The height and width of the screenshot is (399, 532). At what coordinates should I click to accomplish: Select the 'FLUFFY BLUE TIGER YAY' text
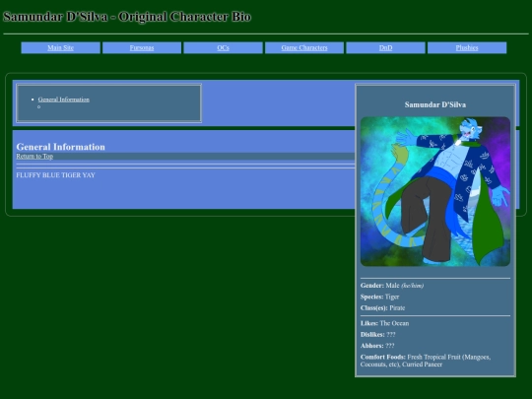(x=55, y=175)
